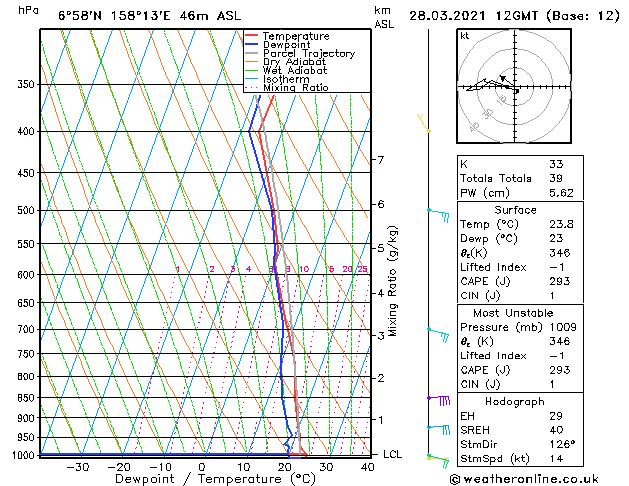
Task: Click the Totals Totals value 39
Action: [556, 178]
